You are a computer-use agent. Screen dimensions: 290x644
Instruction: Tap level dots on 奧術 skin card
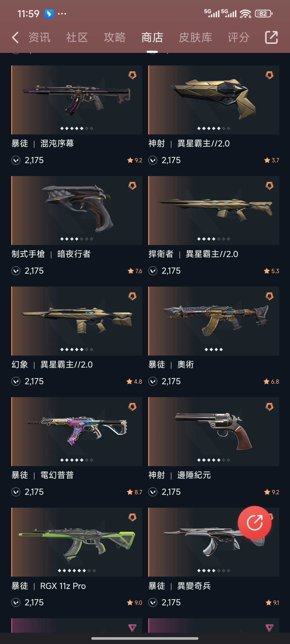(x=214, y=349)
